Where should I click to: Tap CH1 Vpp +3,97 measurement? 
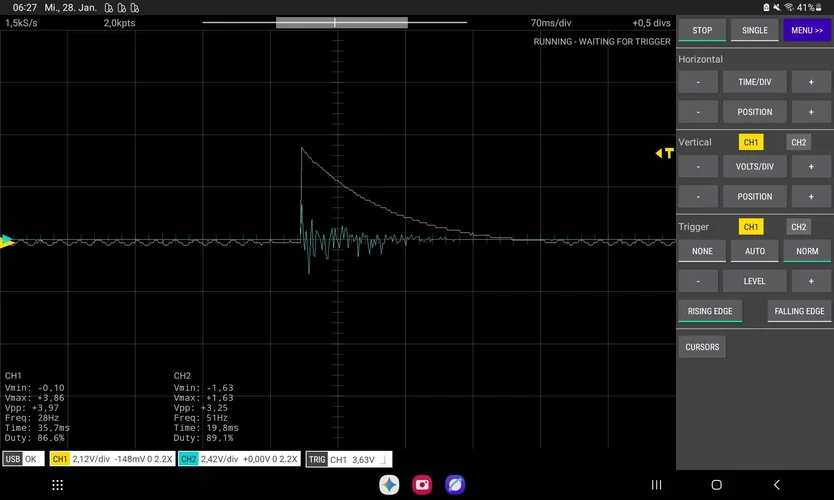pyautogui.click(x=32, y=408)
